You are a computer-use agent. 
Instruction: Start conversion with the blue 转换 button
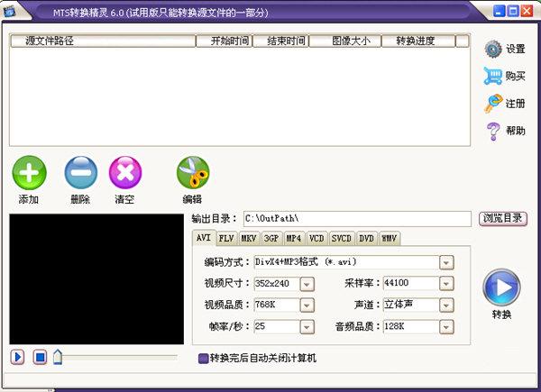click(501, 287)
